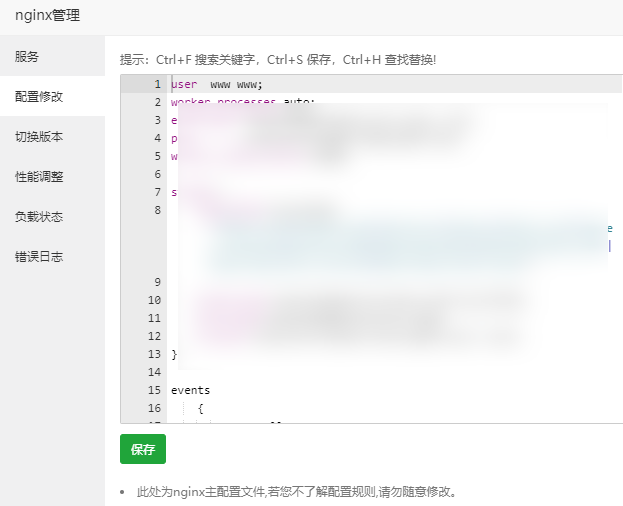This screenshot has width=623, height=506.
Task: Switch to the 切换版本 tab
Action: [x=52, y=136]
